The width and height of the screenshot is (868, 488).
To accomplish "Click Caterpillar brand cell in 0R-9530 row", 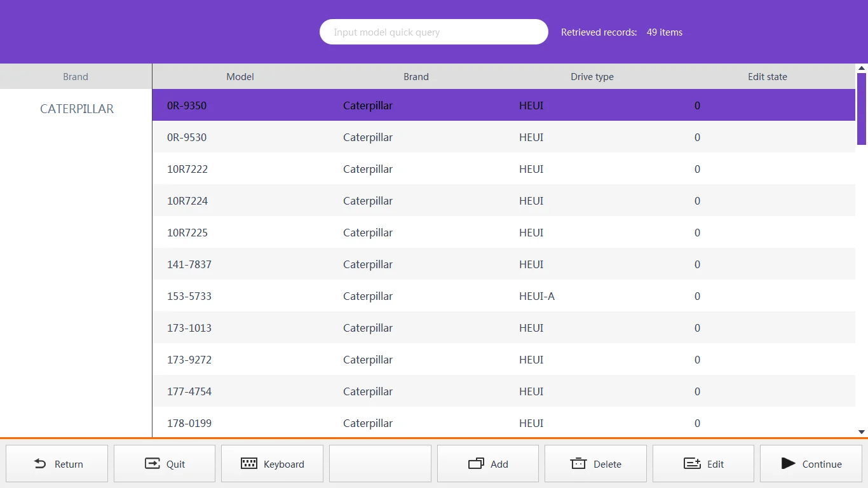I will click(x=368, y=137).
